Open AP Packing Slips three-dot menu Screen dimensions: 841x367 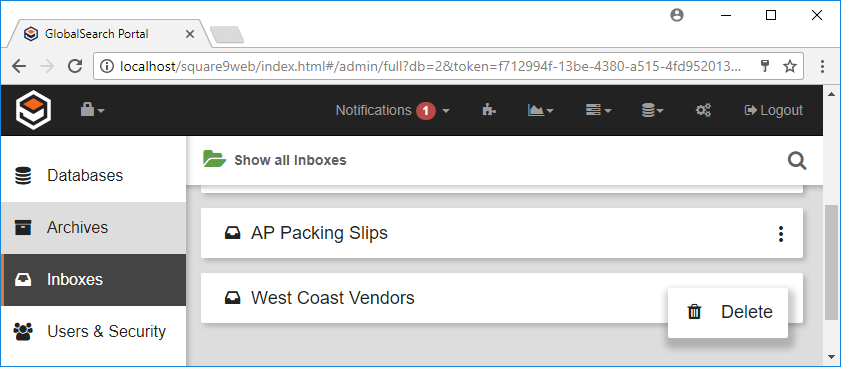(781, 233)
